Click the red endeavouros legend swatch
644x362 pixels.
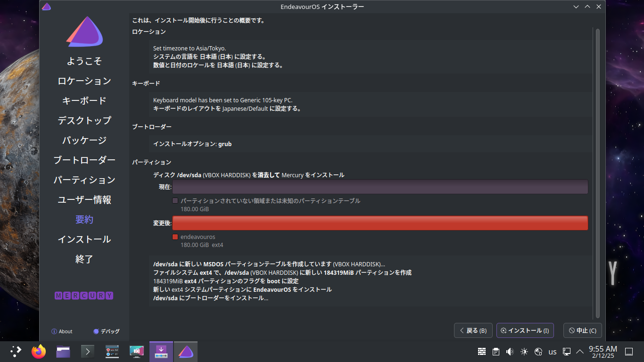[175, 237]
